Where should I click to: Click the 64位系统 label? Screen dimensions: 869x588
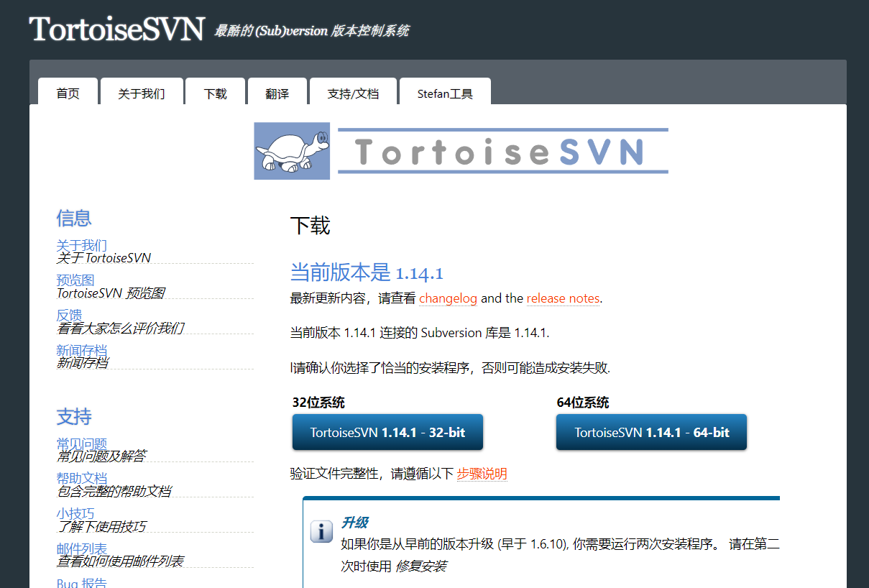(583, 403)
